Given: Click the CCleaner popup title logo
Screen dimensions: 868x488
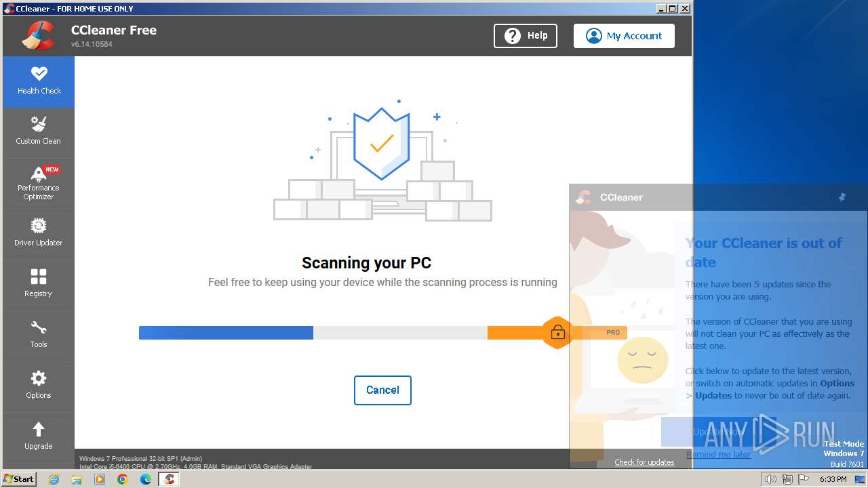Looking at the screenshot, I should (583, 197).
